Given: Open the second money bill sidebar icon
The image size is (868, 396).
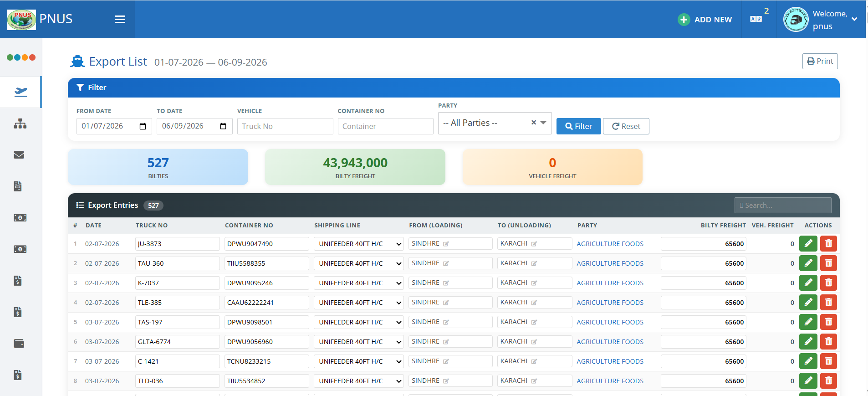Looking at the screenshot, I should pyautogui.click(x=20, y=249).
